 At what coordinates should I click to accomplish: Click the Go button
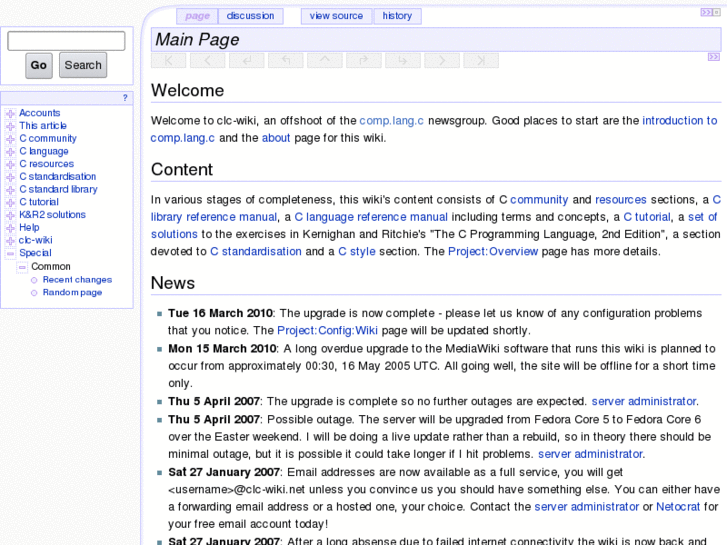coord(38,65)
